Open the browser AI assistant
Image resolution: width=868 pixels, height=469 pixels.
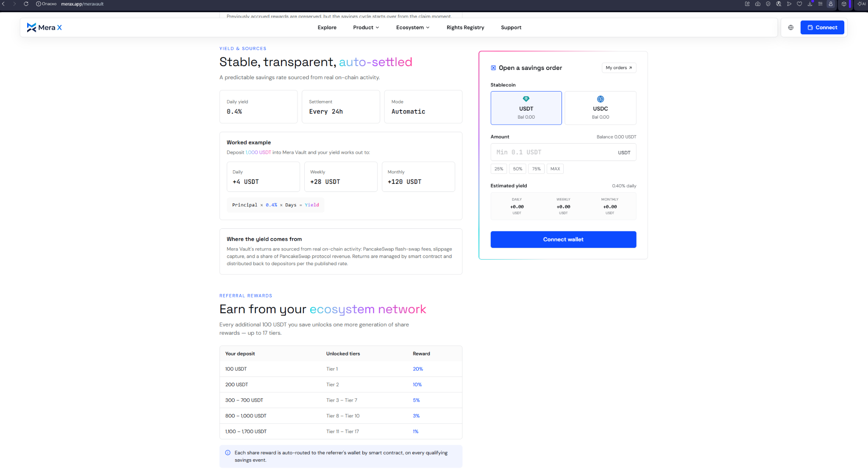click(x=862, y=4)
